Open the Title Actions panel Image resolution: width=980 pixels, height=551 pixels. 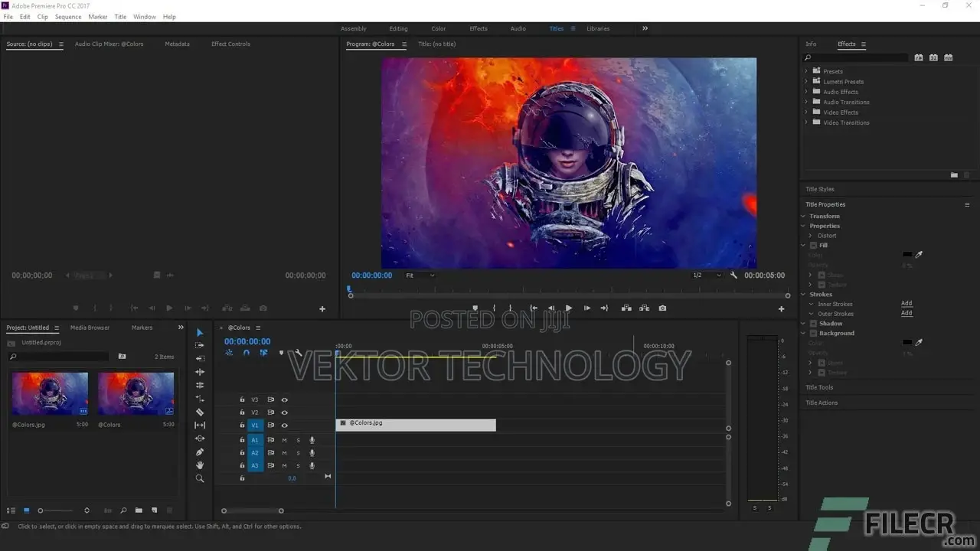tap(822, 403)
